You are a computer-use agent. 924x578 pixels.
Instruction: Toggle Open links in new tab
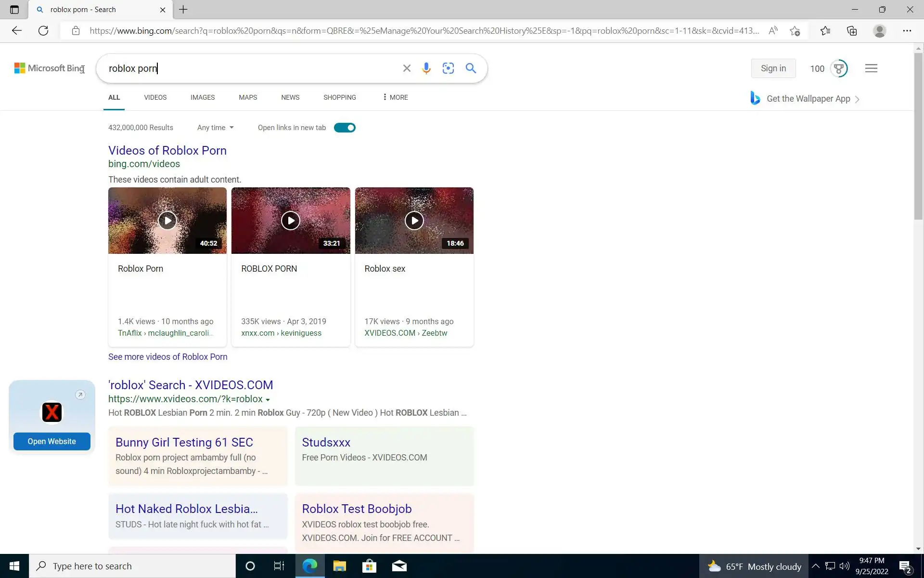(345, 128)
